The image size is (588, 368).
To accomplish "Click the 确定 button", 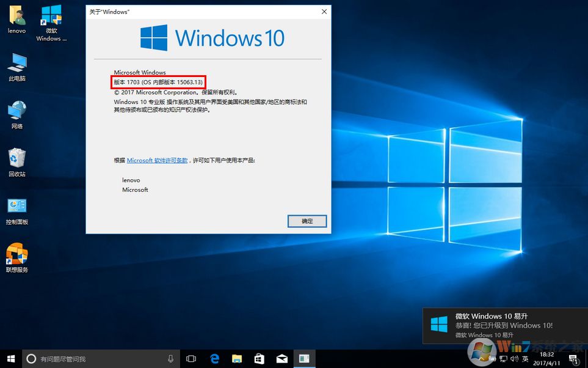I will click(x=307, y=221).
